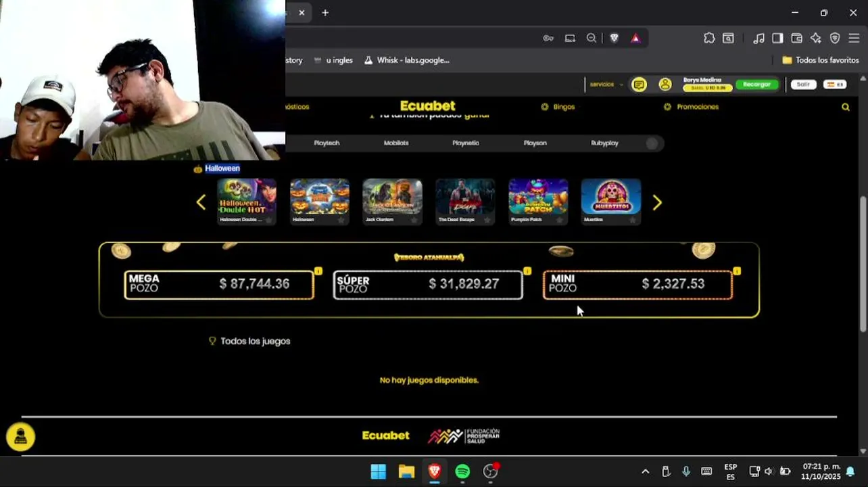Click 'Todos los juegos' heading

tap(256, 341)
